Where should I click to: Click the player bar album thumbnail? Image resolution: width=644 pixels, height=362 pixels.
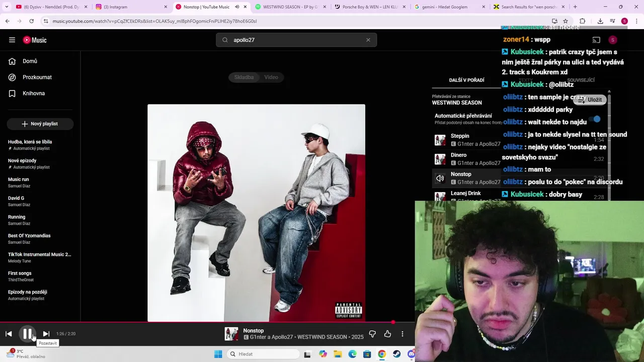coord(231,334)
